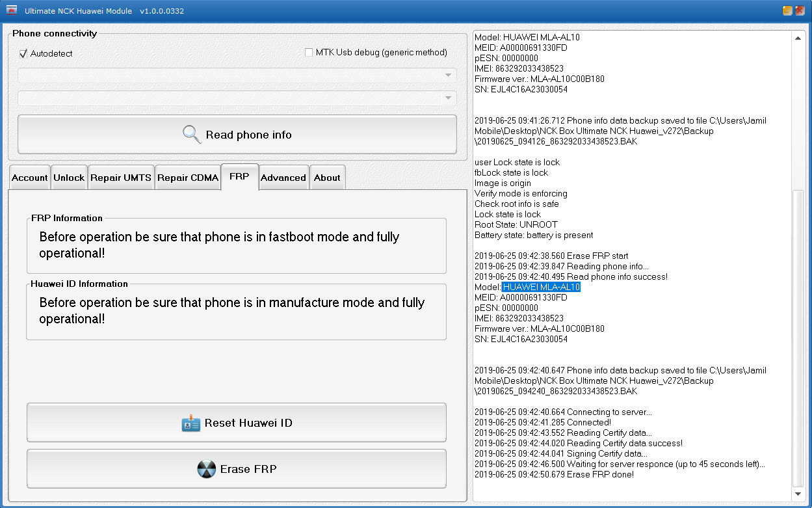Click the 'Verify mode is enforcing' line
Image resolution: width=812 pixels, height=508 pixels.
(x=521, y=193)
